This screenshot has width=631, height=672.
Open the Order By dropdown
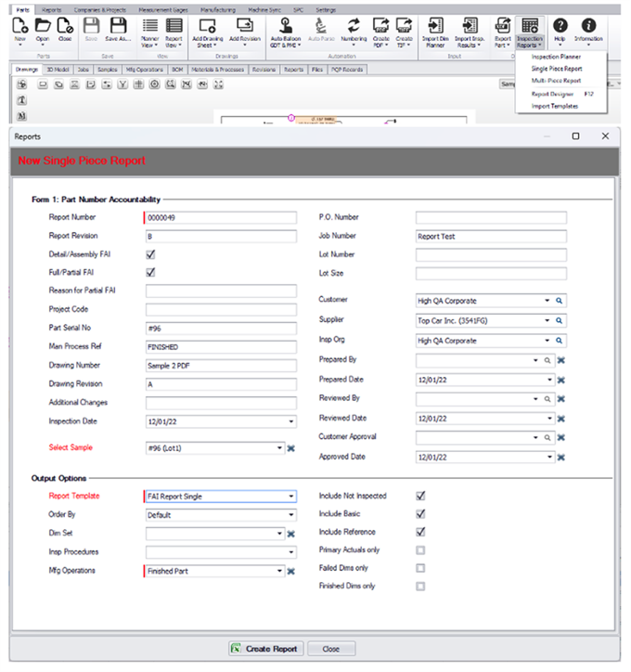(290, 514)
